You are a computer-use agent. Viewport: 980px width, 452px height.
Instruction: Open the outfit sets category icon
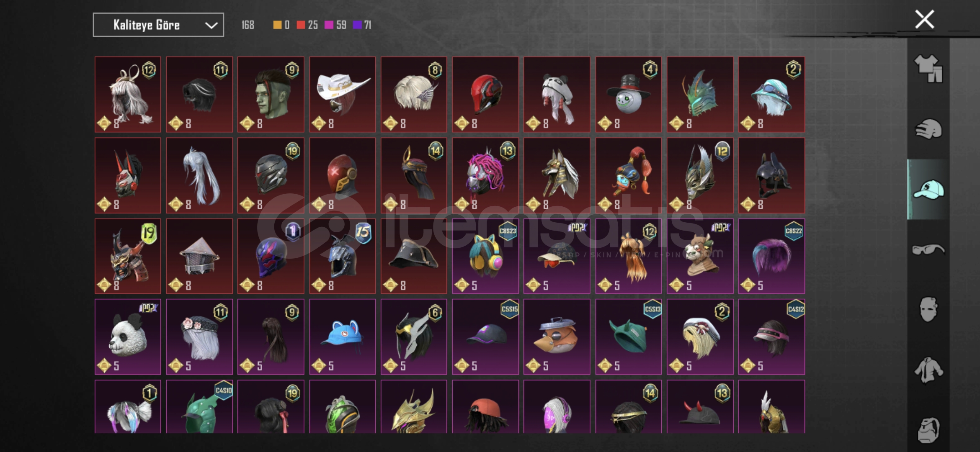[x=928, y=69]
